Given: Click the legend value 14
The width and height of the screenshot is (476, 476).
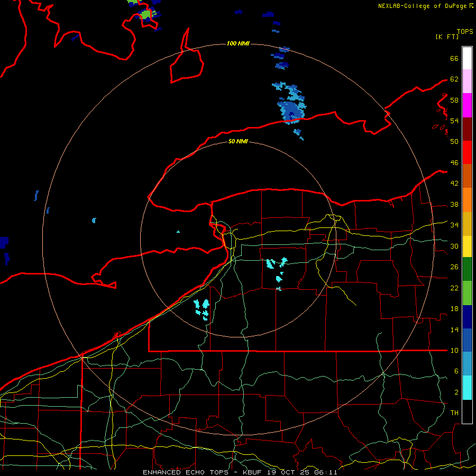Looking at the screenshot, I should [454, 329].
